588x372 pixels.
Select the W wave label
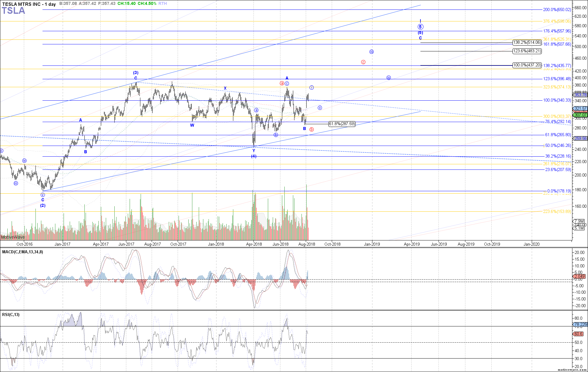click(x=192, y=125)
